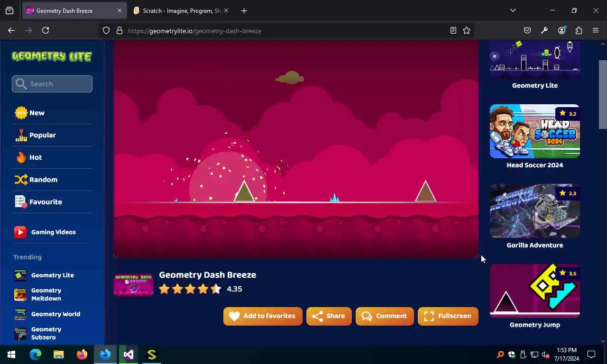Click the Random shuffle icon
The height and width of the screenshot is (364, 607).
click(x=21, y=180)
